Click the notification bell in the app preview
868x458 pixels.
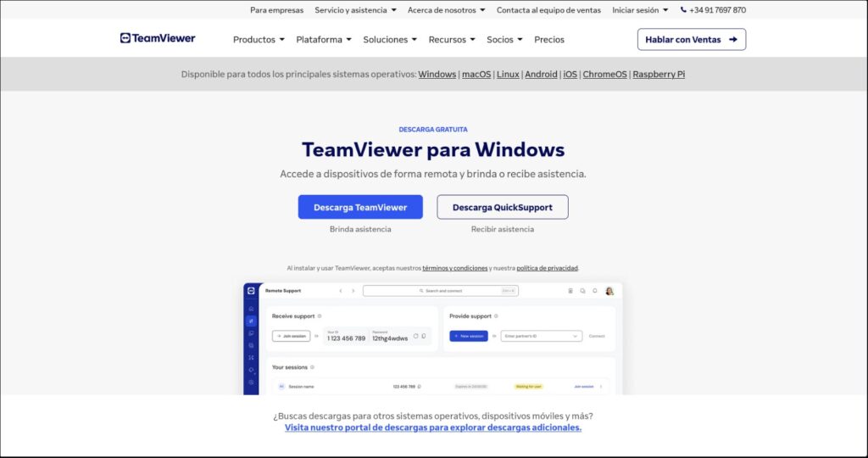(595, 291)
